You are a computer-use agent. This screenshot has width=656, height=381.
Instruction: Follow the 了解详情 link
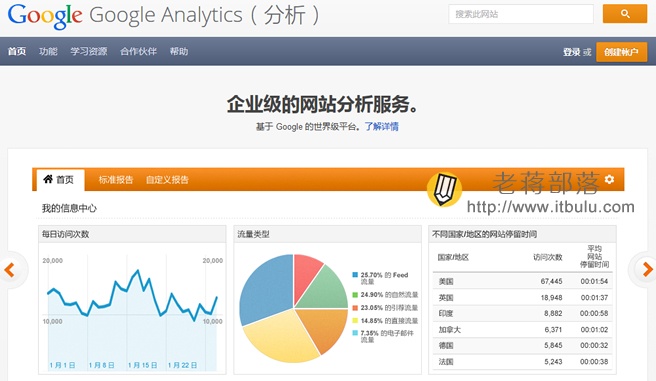point(382,127)
